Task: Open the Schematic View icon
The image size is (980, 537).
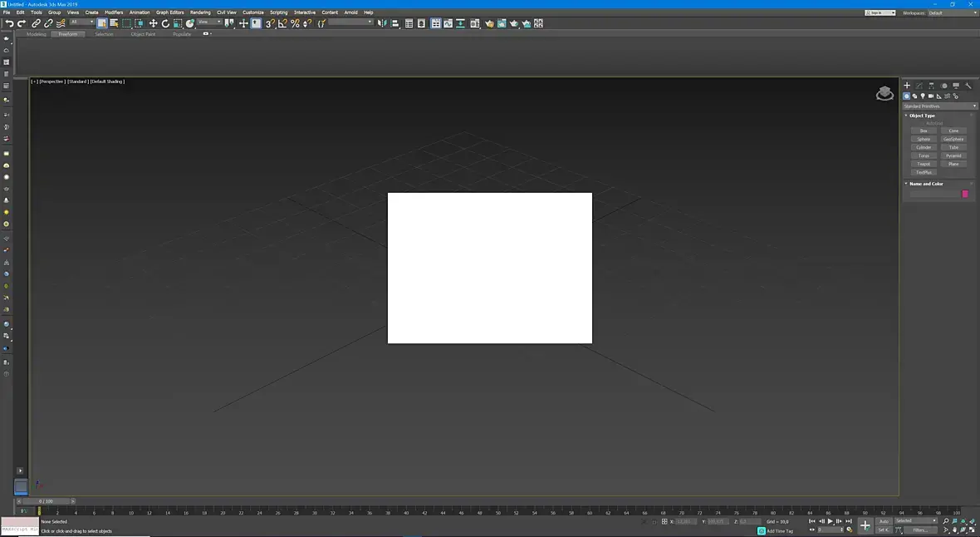Action: click(461, 23)
